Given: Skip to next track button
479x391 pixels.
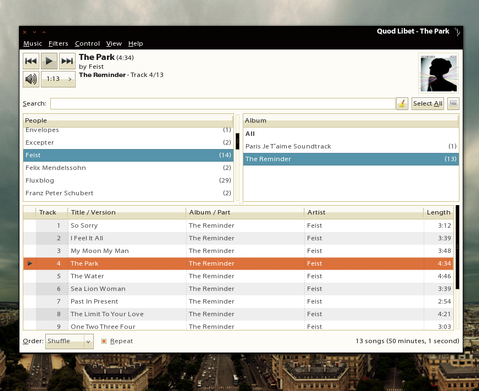Looking at the screenshot, I should (67, 61).
